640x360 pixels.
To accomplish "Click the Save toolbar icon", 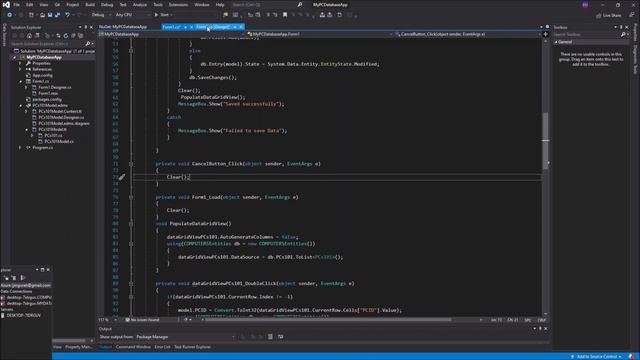I will coord(50,15).
